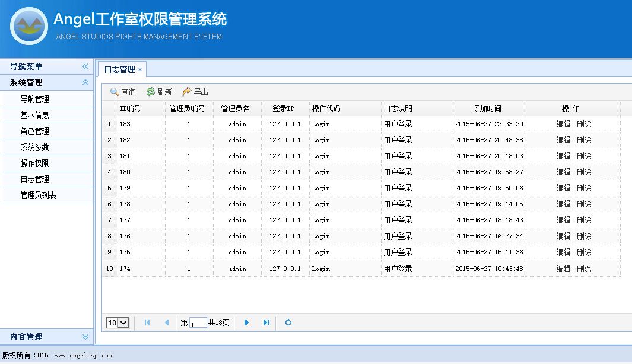Sort by the 管理员名 column header
Image resolution: width=632 pixels, height=364 pixels.
[237, 108]
